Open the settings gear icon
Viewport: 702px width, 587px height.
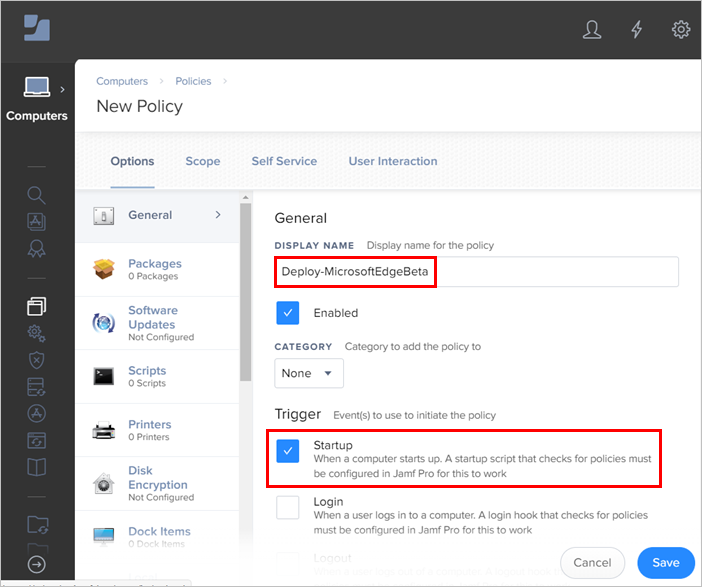(x=681, y=30)
